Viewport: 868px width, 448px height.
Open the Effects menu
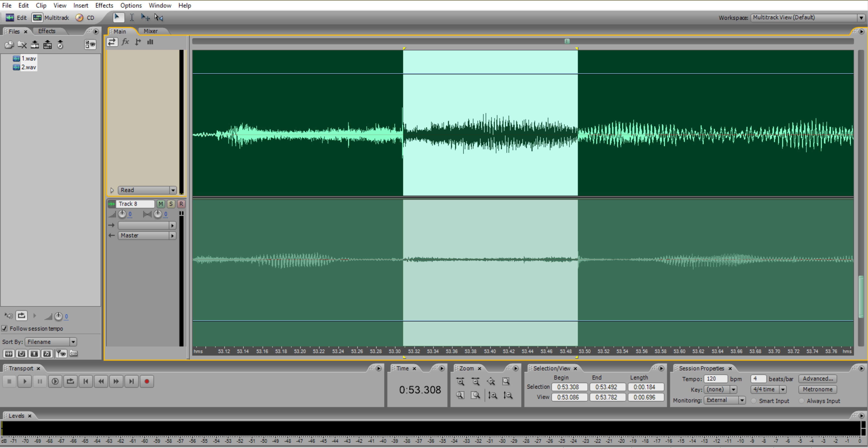pos(104,5)
